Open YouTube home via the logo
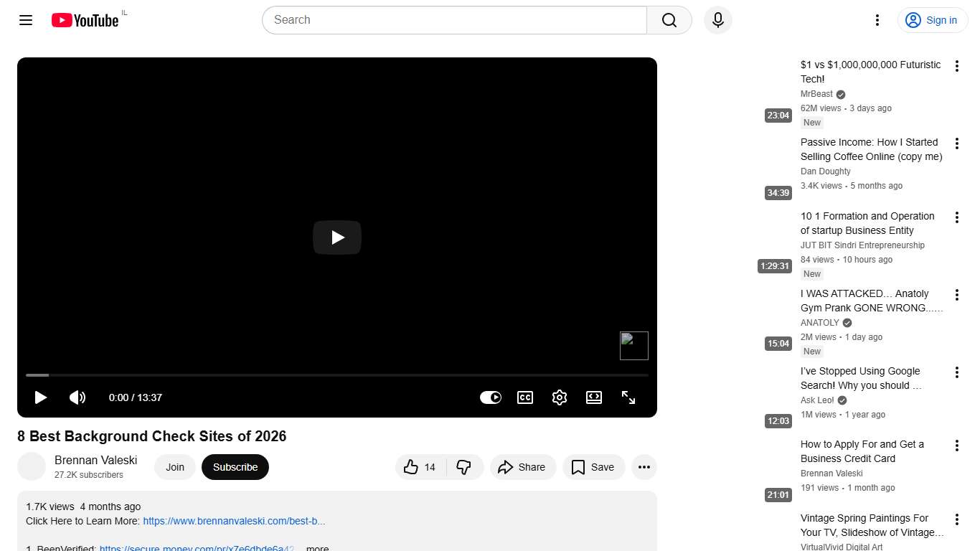The image size is (980, 551). click(x=84, y=20)
